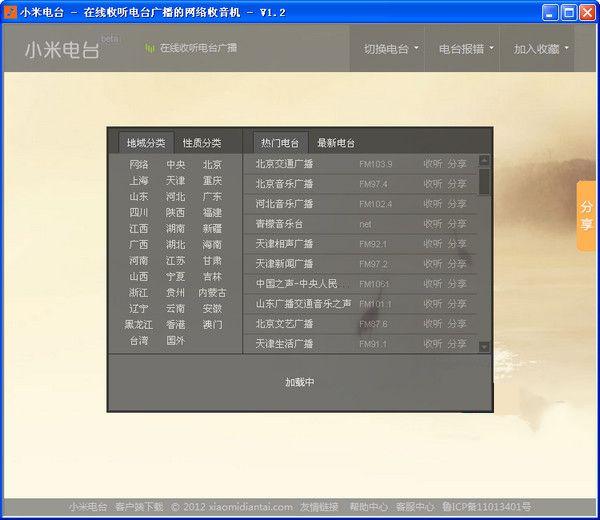This screenshot has height=520, width=600.
Task: Select the 上海 region category
Action: click(x=139, y=181)
